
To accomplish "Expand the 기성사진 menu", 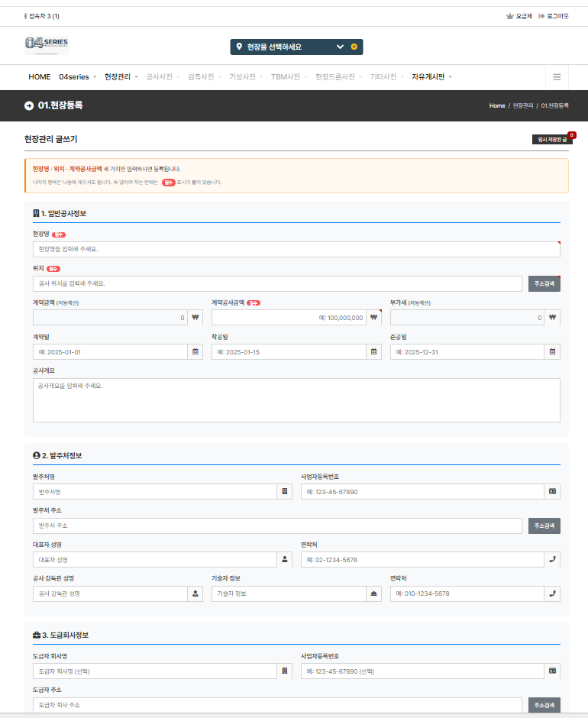I will click(246, 77).
